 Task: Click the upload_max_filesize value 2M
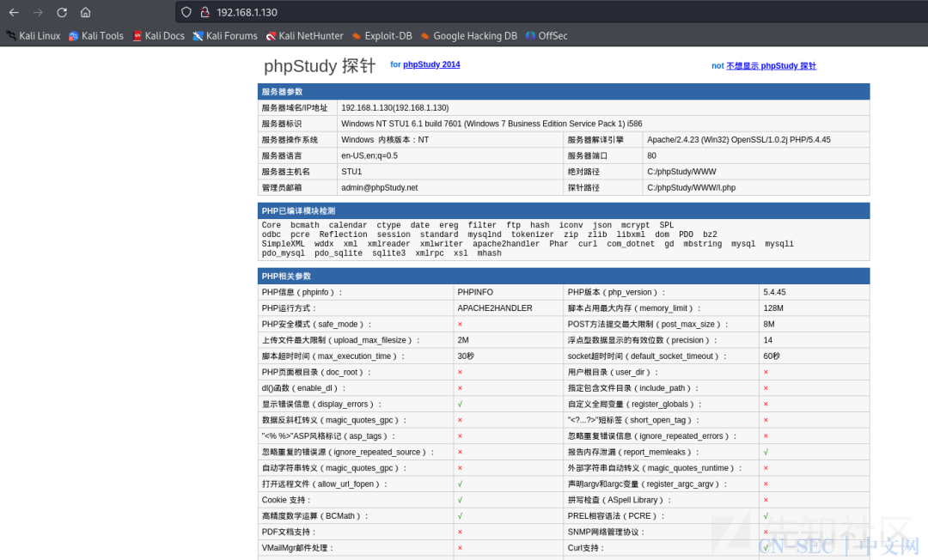(x=463, y=340)
